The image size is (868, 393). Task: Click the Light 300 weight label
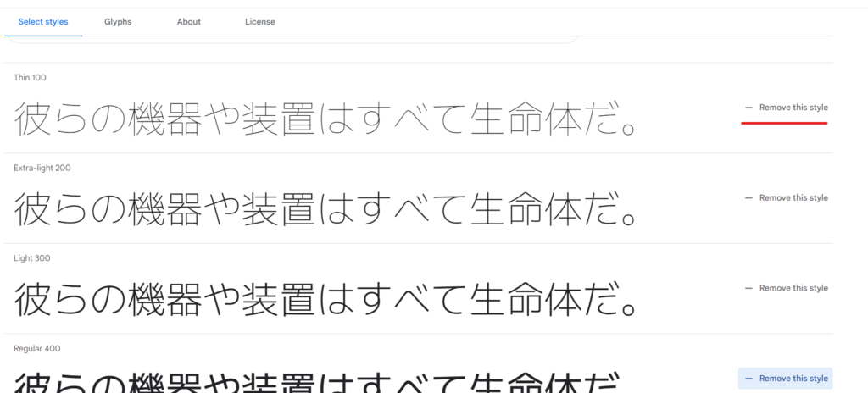click(x=32, y=258)
